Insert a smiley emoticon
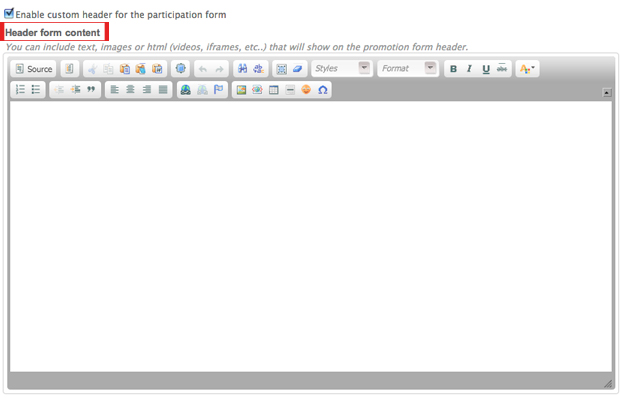The image size is (620, 405). click(306, 90)
